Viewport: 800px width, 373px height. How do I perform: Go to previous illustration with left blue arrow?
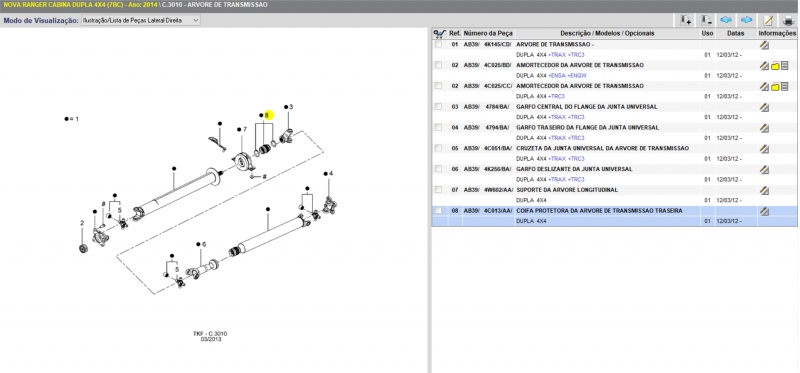726,20
